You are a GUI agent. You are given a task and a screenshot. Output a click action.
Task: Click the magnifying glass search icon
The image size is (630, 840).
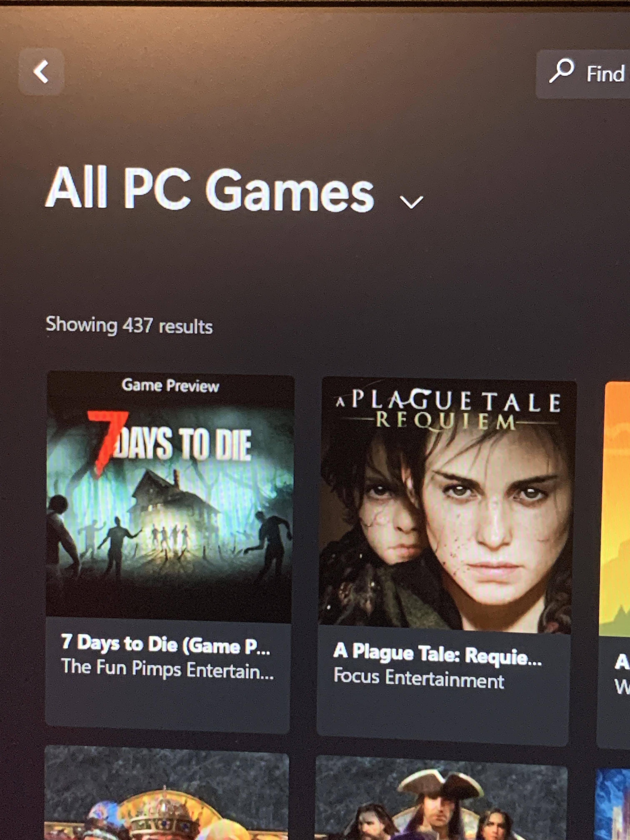561,71
